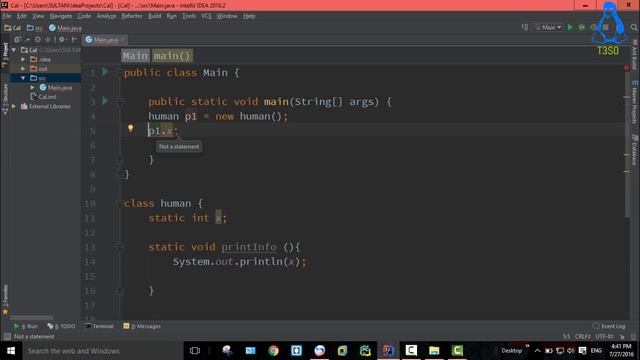640x360 pixels.
Task: Click the volume icon in system tray
Action: pyautogui.click(x=571, y=351)
